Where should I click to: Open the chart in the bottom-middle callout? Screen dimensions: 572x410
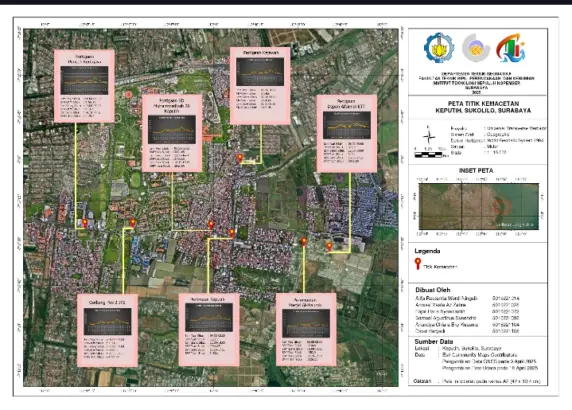click(209, 317)
